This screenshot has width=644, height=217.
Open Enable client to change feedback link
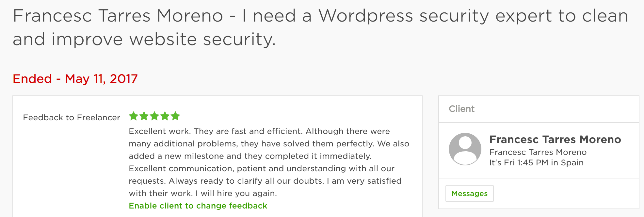tap(198, 206)
